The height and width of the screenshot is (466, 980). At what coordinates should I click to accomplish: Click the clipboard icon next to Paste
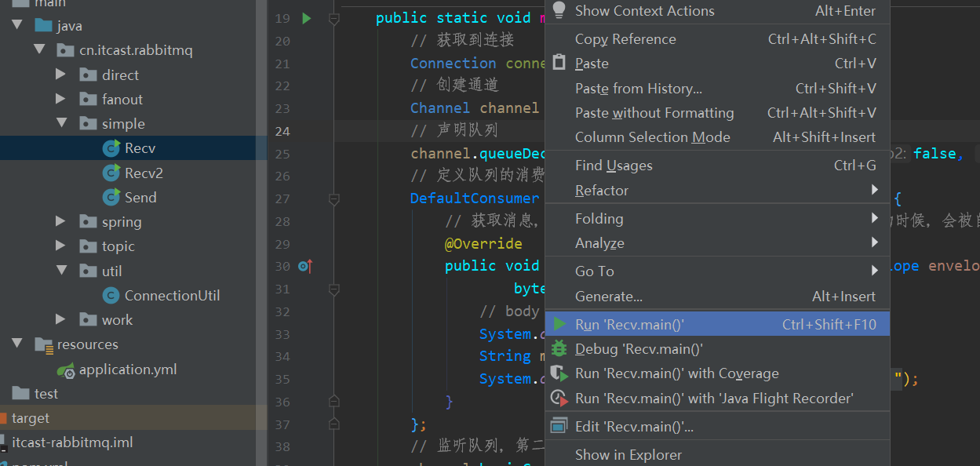click(x=559, y=63)
